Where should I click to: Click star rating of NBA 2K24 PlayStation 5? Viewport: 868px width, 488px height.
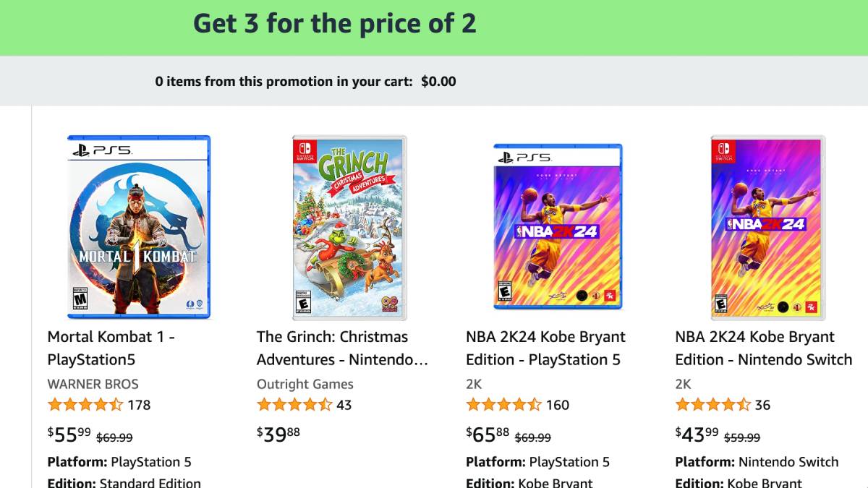coord(503,405)
